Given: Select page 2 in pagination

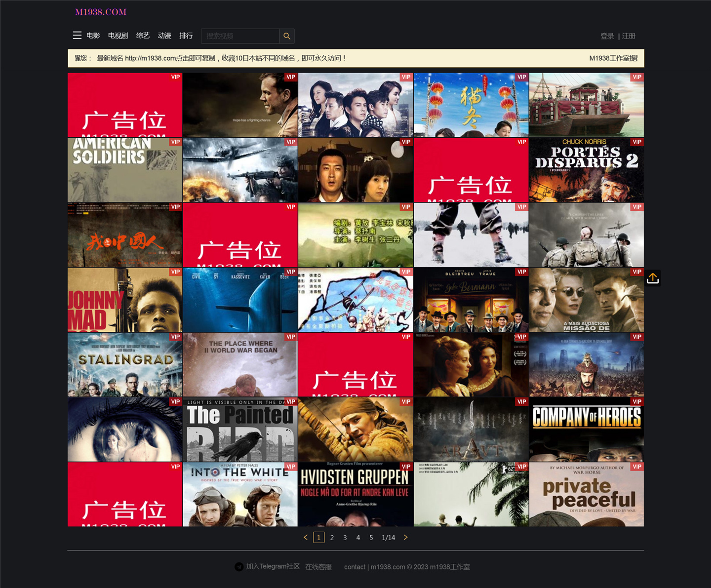Looking at the screenshot, I should click(x=332, y=538).
